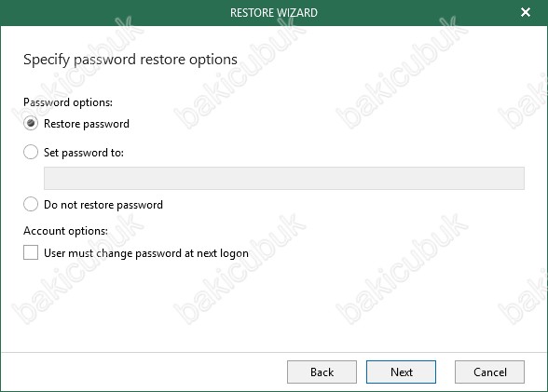The width and height of the screenshot is (548, 392).
Task: Abort the restore wizard using Cancel
Action: [489, 372]
